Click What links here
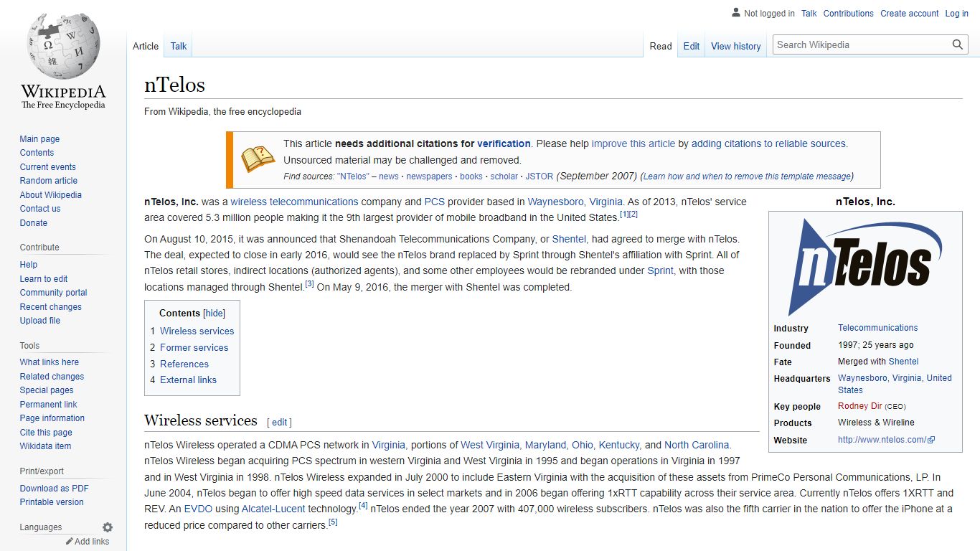Screen dimensions: 980x551 click(49, 362)
